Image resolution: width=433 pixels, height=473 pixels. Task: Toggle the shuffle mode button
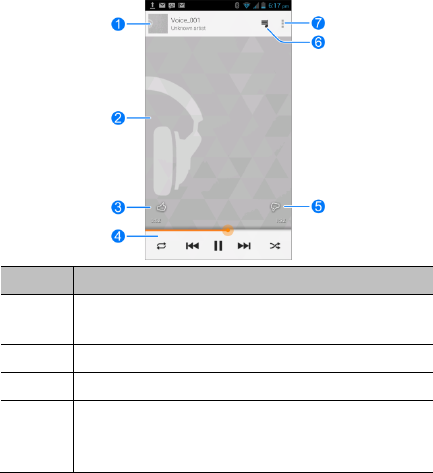(275, 246)
